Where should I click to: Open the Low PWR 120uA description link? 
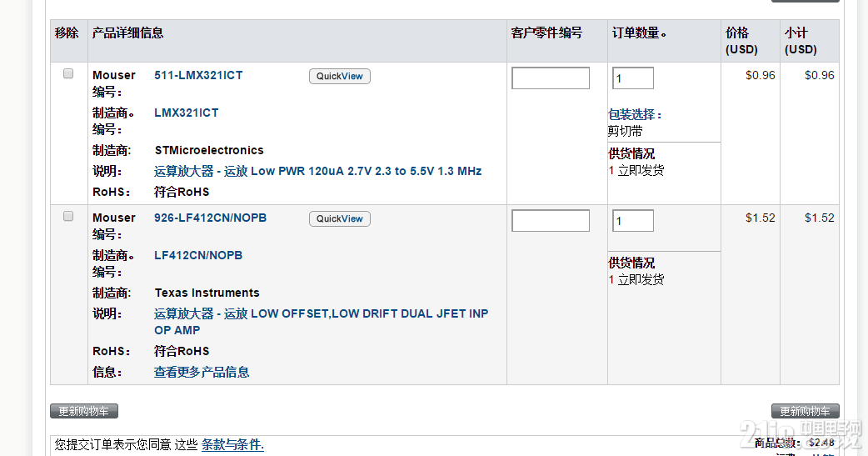317,171
